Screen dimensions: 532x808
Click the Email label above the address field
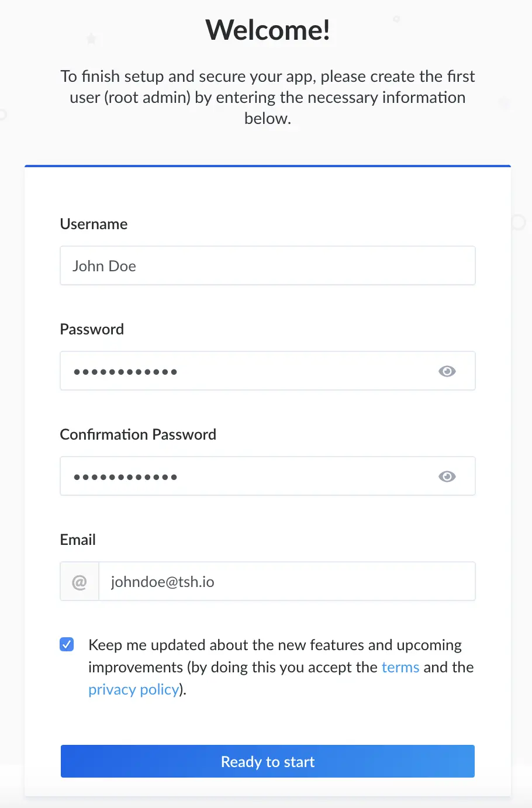coord(77,540)
